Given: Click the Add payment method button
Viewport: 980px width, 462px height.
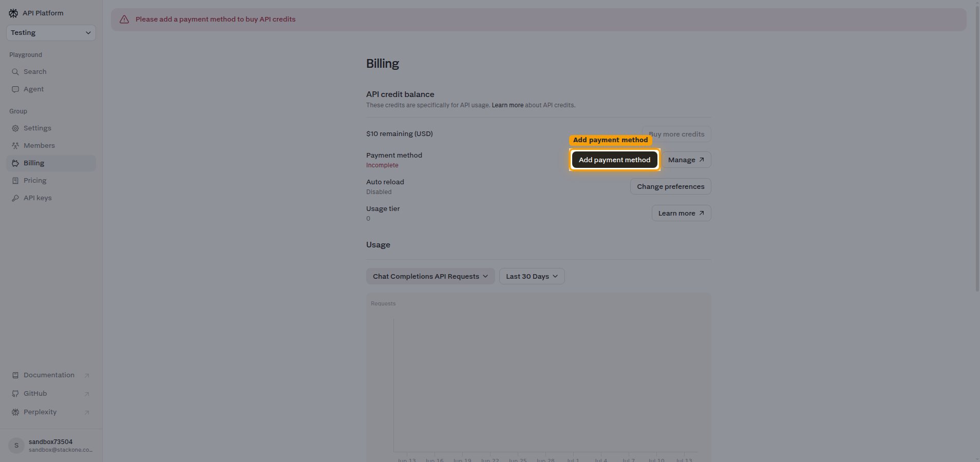Looking at the screenshot, I should coord(614,160).
